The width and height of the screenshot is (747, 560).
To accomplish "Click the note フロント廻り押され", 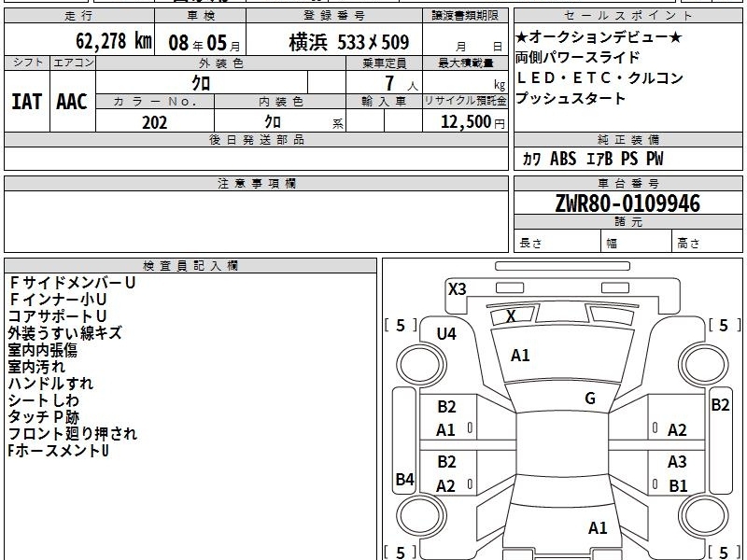I will (x=73, y=434).
